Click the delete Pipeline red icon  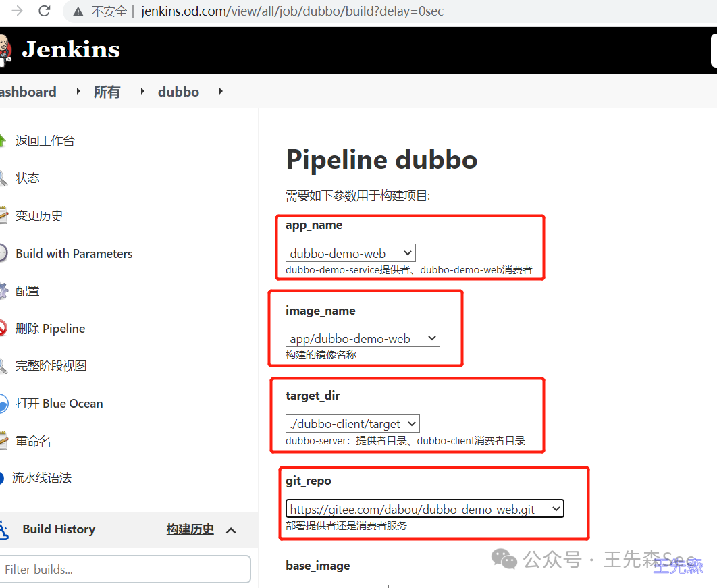[3, 328]
